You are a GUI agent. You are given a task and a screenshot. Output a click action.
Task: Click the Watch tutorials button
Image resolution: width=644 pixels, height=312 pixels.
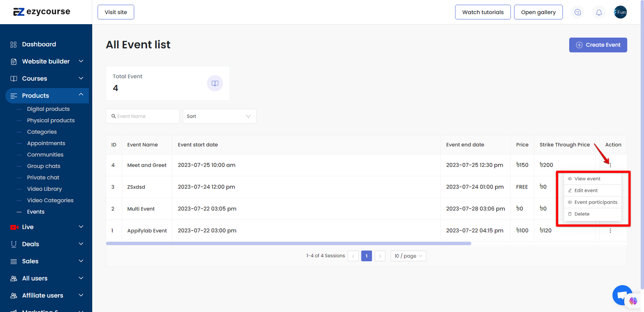point(483,12)
